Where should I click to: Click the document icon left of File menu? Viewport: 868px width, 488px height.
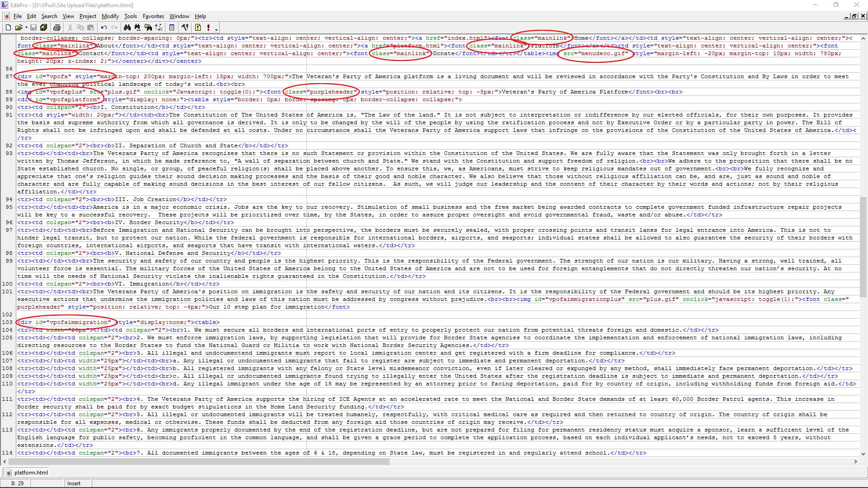(x=7, y=16)
